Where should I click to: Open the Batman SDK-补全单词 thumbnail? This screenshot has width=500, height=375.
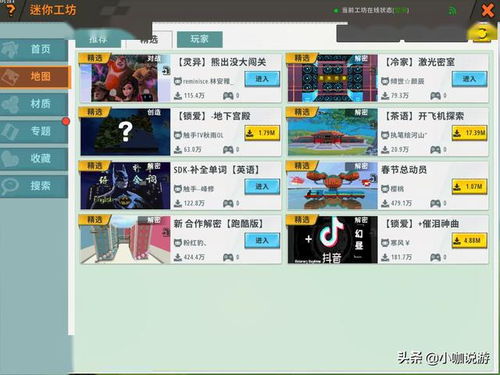click(x=125, y=186)
